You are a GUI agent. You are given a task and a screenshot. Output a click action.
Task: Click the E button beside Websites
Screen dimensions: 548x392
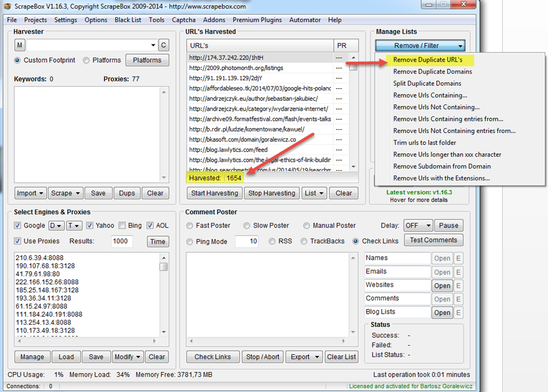[x=459, y=285]
